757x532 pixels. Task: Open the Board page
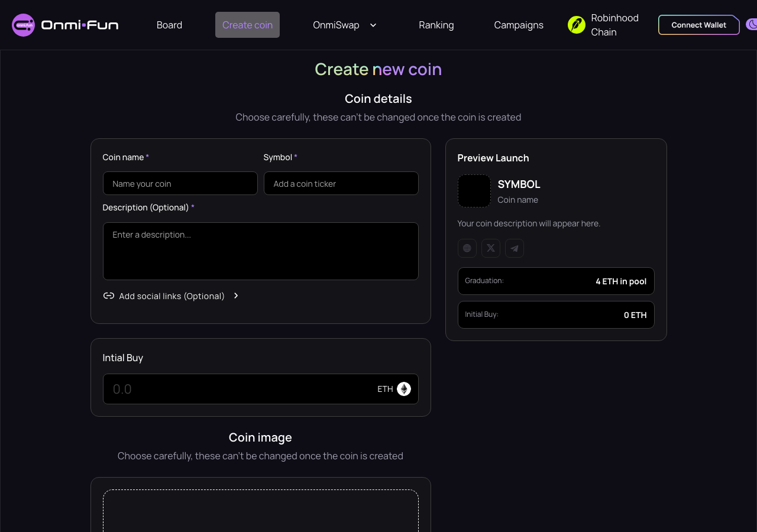pyautogui.click(x=169, y=25)
